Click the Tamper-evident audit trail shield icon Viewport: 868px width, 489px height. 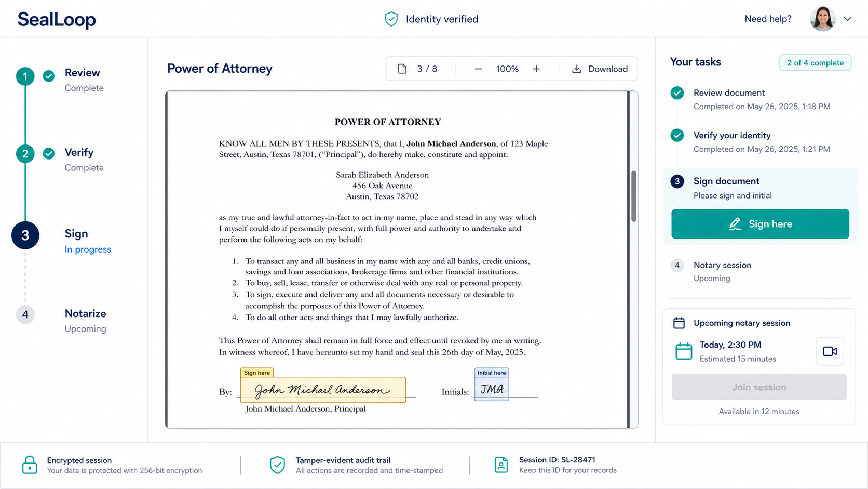277,465
